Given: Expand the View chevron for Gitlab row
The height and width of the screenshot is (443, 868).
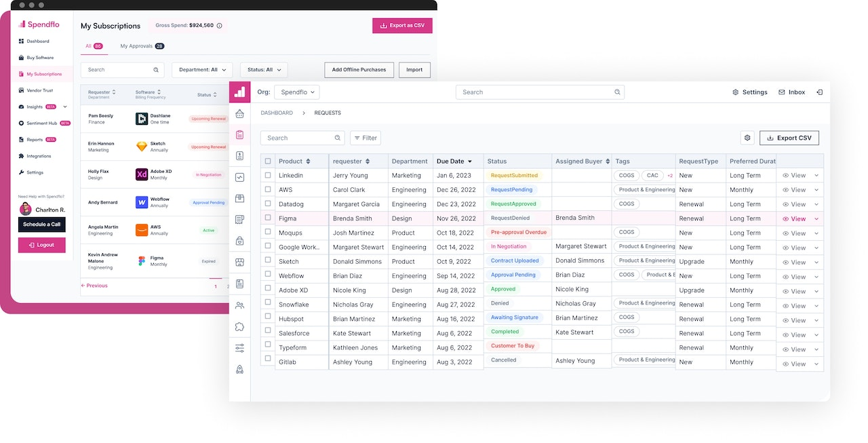Looking at the screenshot, I should (816, 364).
